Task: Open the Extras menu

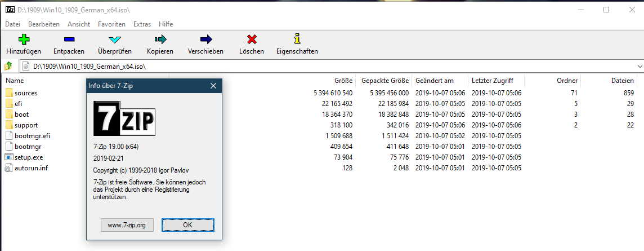Action: 142,24
